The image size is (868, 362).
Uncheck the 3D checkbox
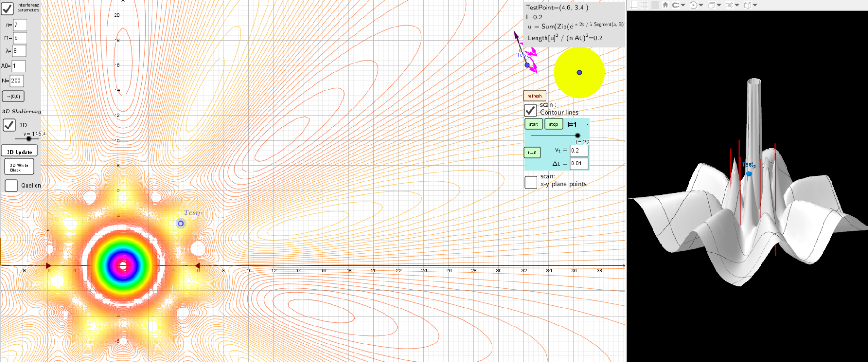point(9,125)
